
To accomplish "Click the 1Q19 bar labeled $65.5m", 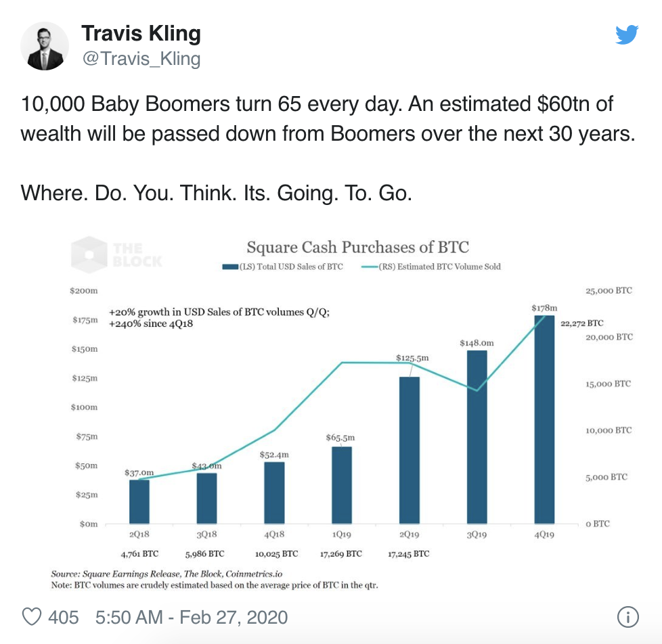I will pos(342,485).
